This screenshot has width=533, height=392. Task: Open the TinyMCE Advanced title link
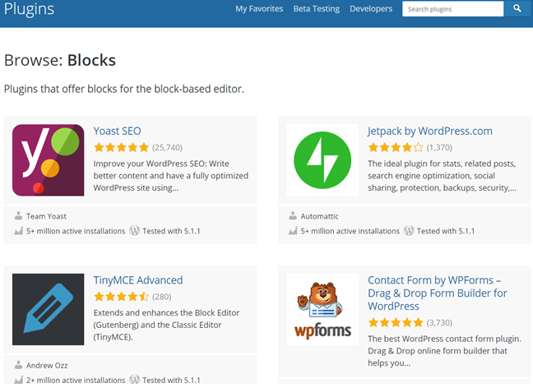tap(138, 280)
